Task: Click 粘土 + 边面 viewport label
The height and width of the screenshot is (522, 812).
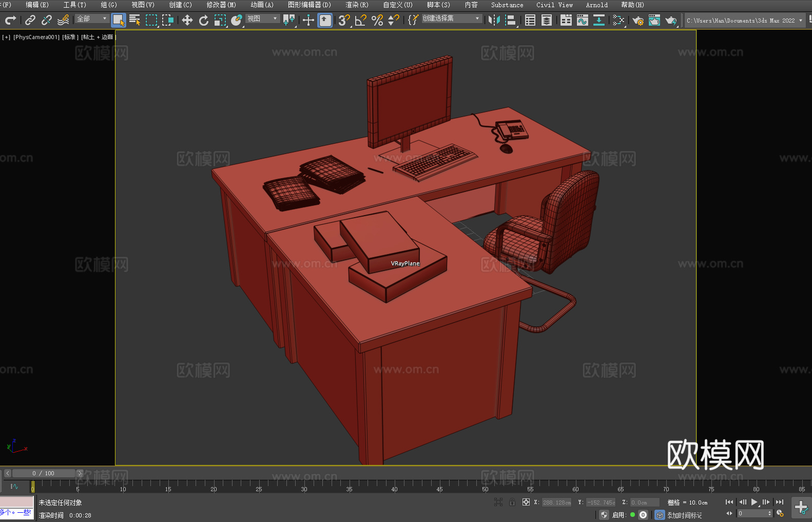Action: tap(98, 37)
